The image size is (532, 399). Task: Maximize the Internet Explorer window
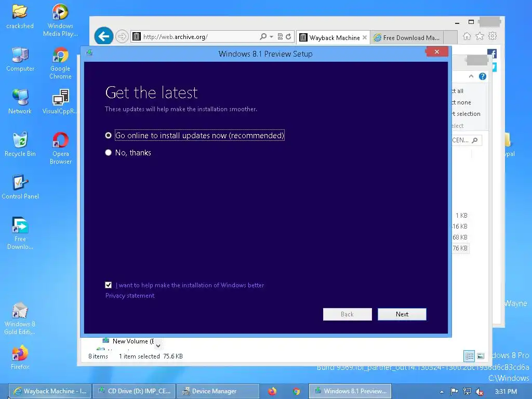click(471, 22)
